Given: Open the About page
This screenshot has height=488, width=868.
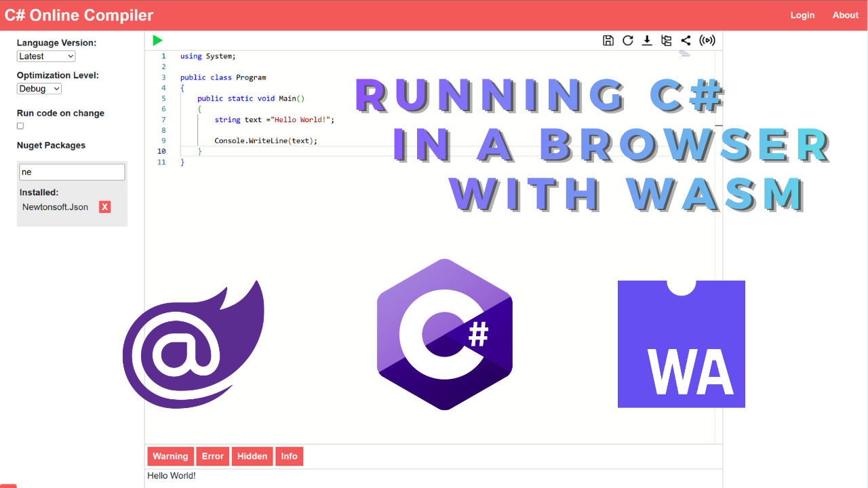Looking at the screenshot, I should (x=846, y=15).
